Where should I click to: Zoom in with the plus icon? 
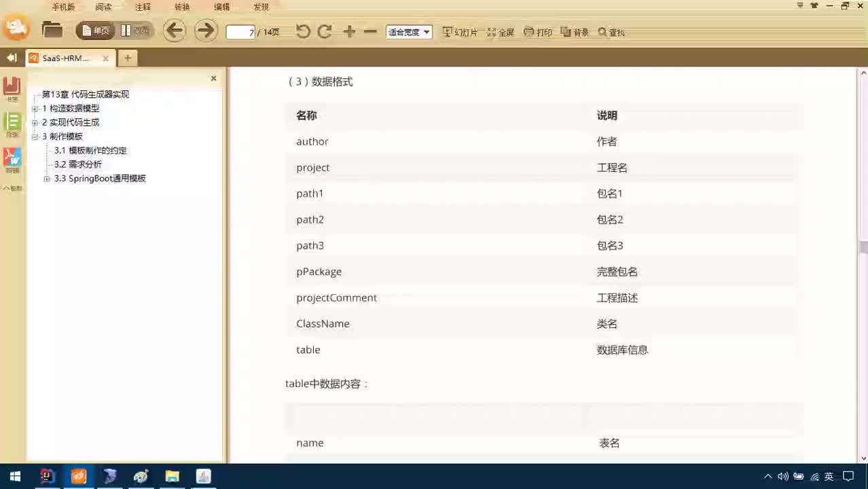[349, 31]
